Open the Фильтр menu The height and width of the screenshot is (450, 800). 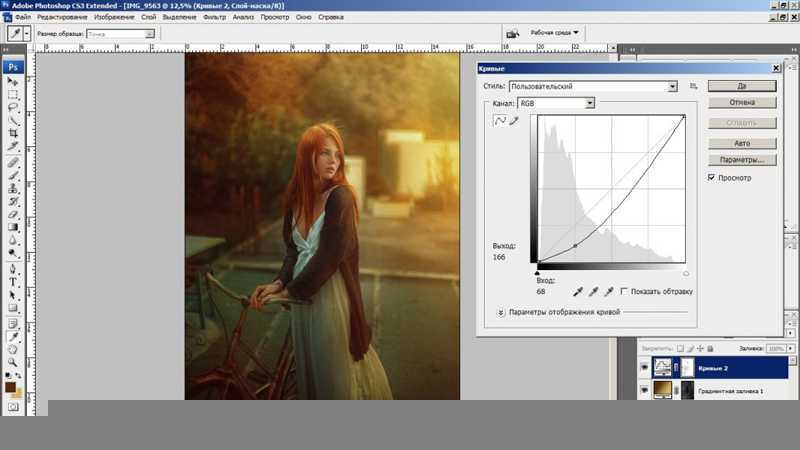coord(214,17)
